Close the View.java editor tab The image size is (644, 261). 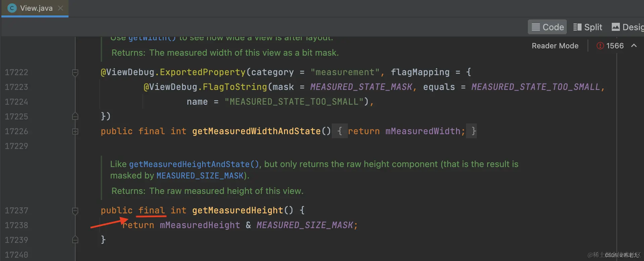pyautogui.click(x=60, y=8)
